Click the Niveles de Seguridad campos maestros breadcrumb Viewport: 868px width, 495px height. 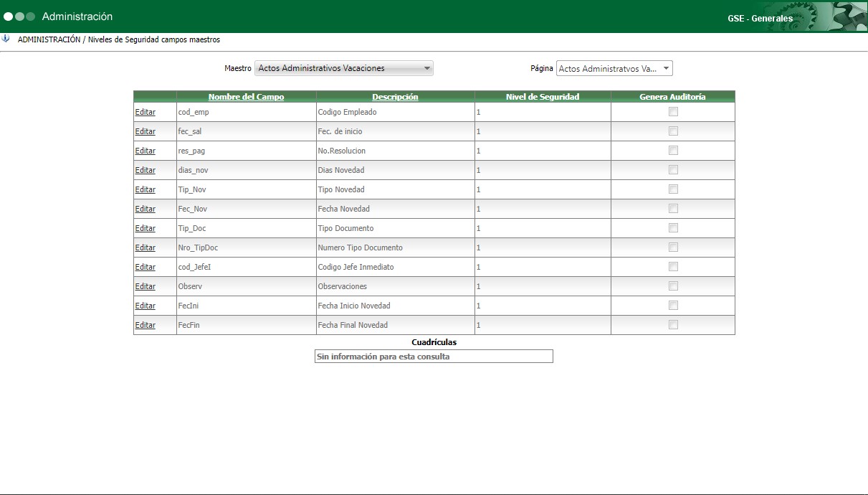tap(154, 40)
